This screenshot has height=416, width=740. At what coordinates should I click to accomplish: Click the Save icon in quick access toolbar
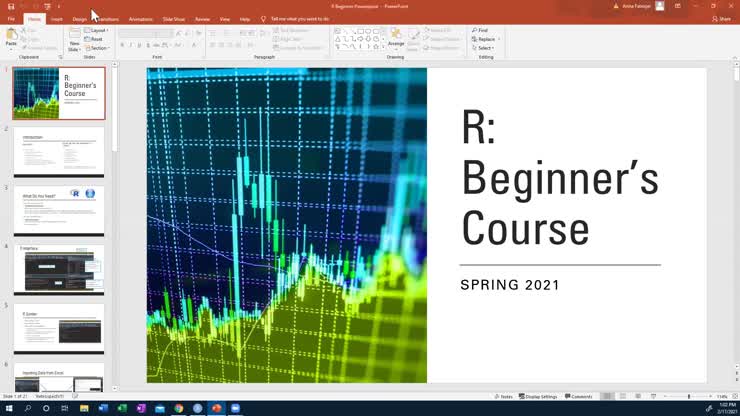point(11,7)
